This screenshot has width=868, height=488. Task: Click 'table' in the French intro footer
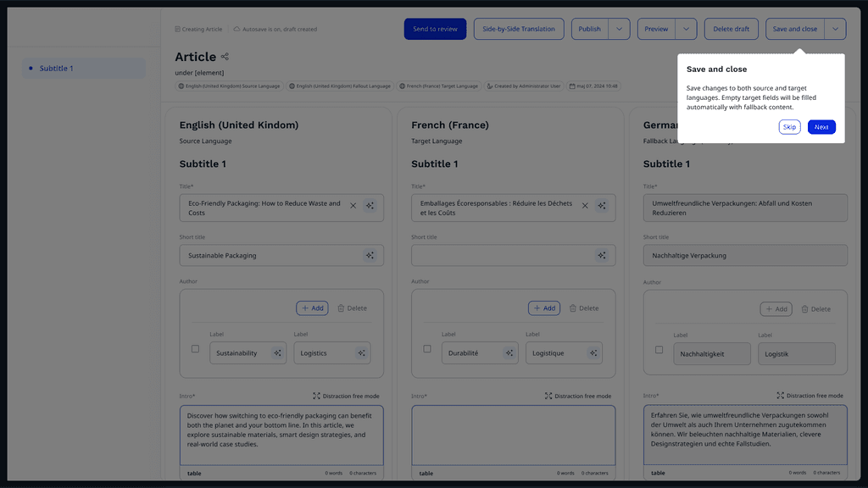point(426,474)
